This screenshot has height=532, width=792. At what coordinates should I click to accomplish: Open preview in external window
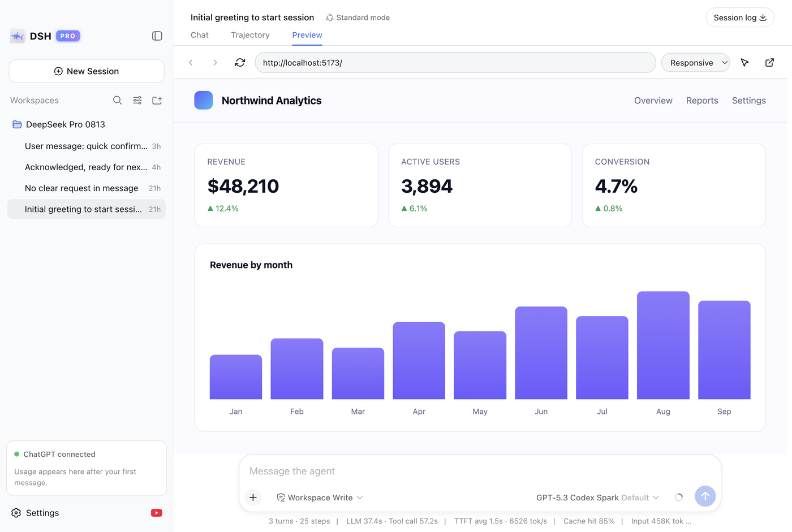(x=769, y=63)
